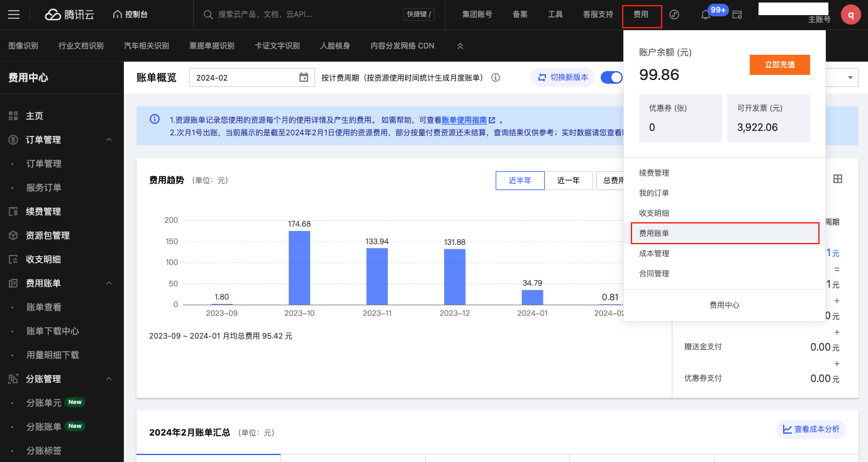Collapse the 费用账单 sidebar group
The height and width of the screenshot is (462, 868).
point(109,283)
